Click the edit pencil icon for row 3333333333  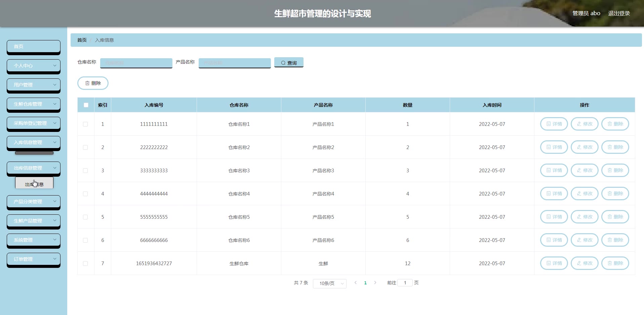(579, 170)
